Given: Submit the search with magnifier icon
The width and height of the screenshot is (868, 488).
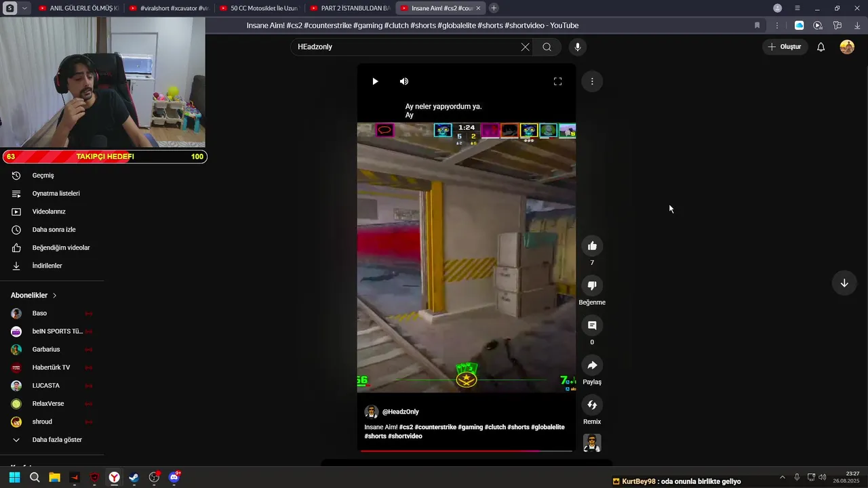Looking at the screenshot, I should pyautogui.click(x=547, y=47).
